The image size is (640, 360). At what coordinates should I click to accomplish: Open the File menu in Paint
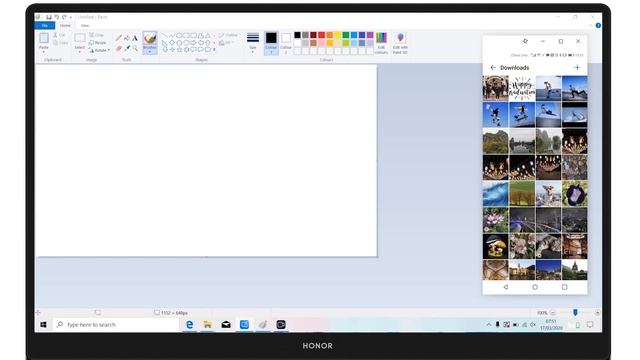pos(44,25)
